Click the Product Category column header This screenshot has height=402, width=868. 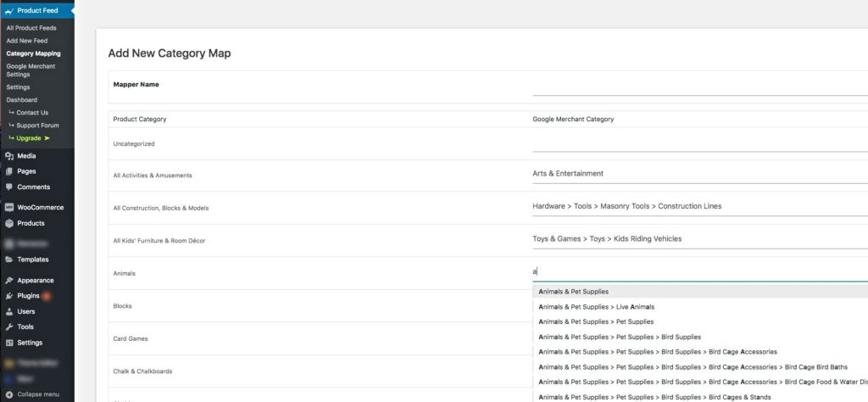tap(140, 120)
